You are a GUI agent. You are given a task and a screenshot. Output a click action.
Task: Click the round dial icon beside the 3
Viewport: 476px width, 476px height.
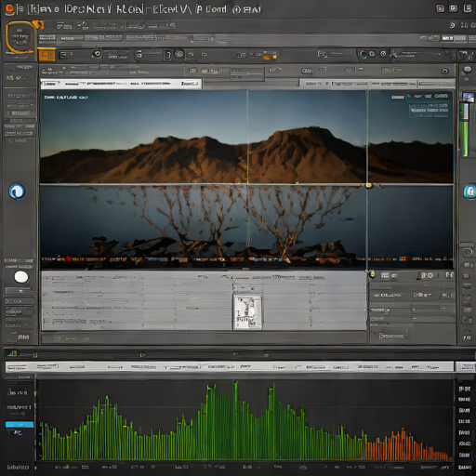point(179,54)
